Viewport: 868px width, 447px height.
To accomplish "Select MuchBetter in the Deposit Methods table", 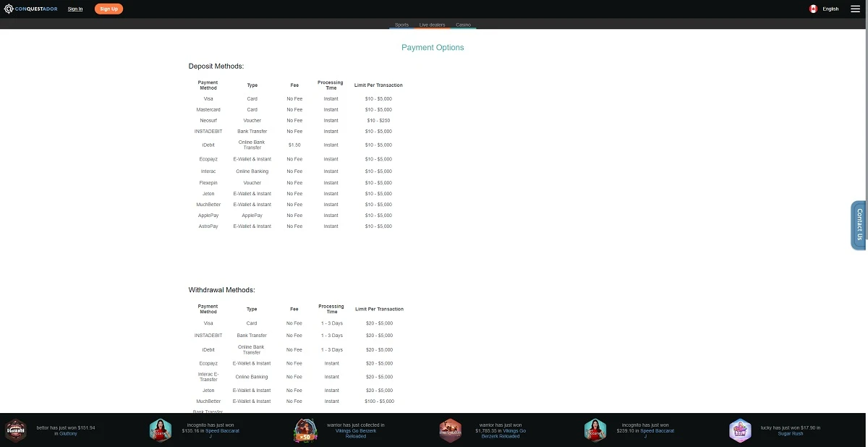I will pyautogui.click(x=208, y=204).
